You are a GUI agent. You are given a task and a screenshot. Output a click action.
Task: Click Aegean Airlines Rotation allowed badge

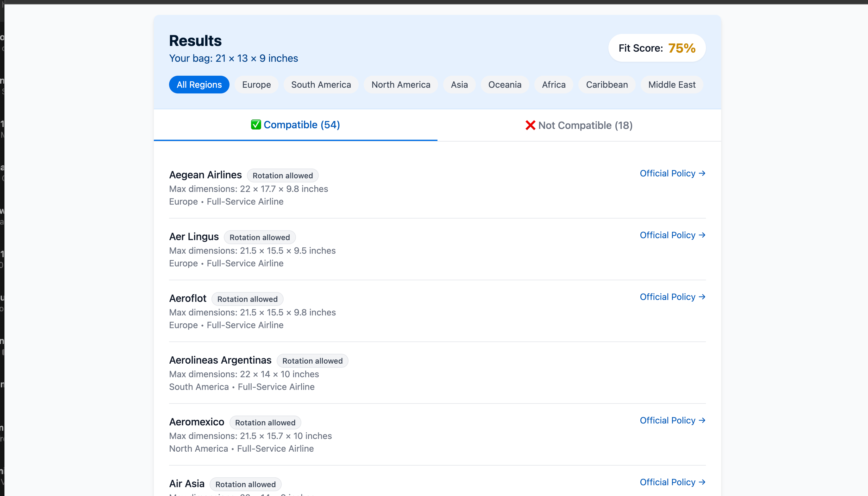point(282,175)
